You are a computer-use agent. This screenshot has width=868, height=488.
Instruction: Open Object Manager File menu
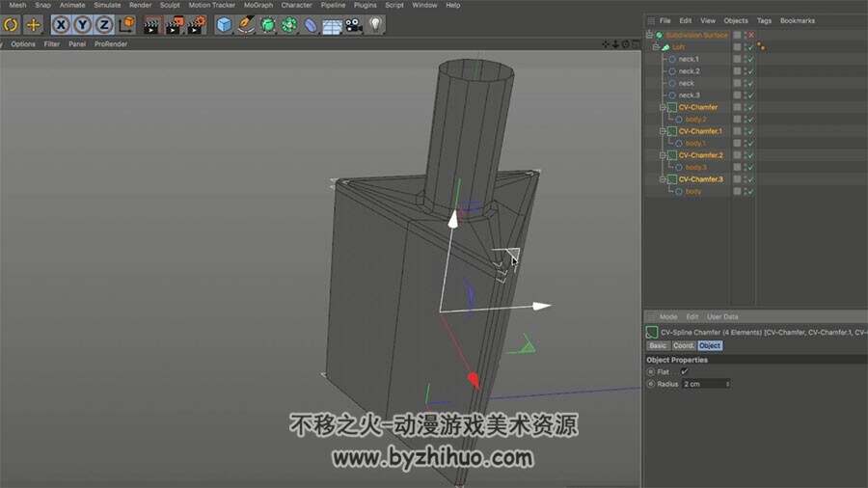[x=665, y=20]
